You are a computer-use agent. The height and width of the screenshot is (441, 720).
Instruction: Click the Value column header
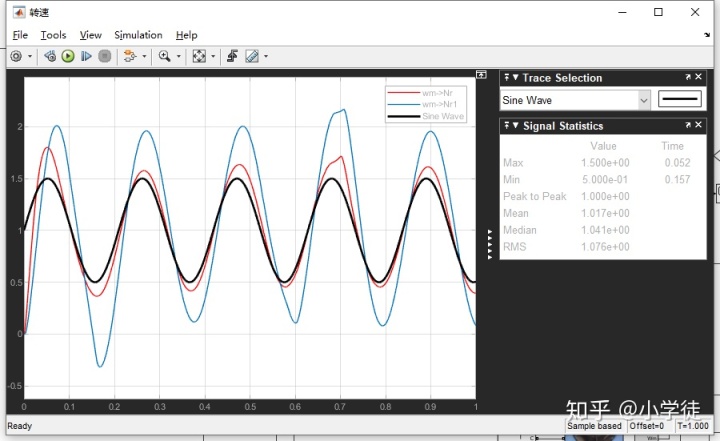(x=603, y=146)
